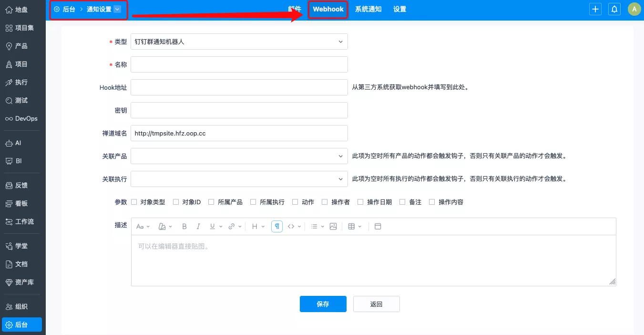Click into the Hook地址 input field

click(239, 87)
